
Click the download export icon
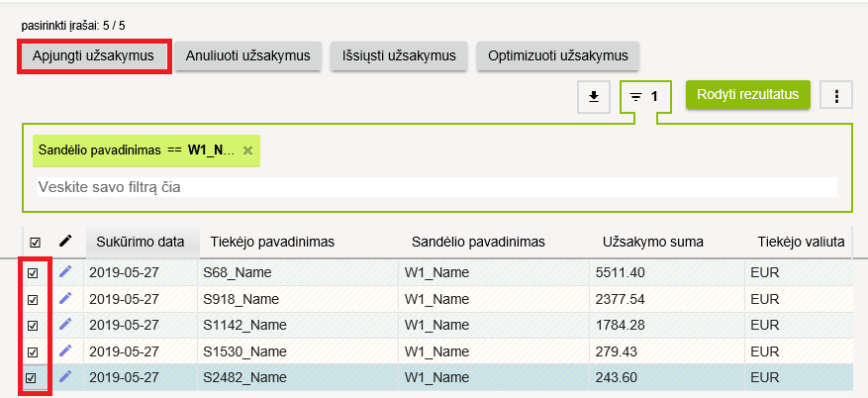(x=594, y=96)
